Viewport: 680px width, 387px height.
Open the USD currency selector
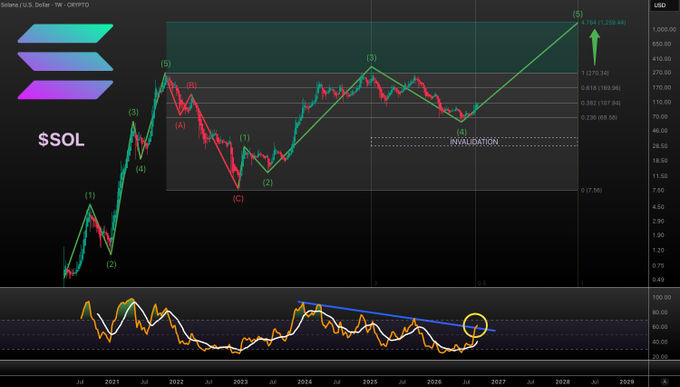(x=660, y=5)
